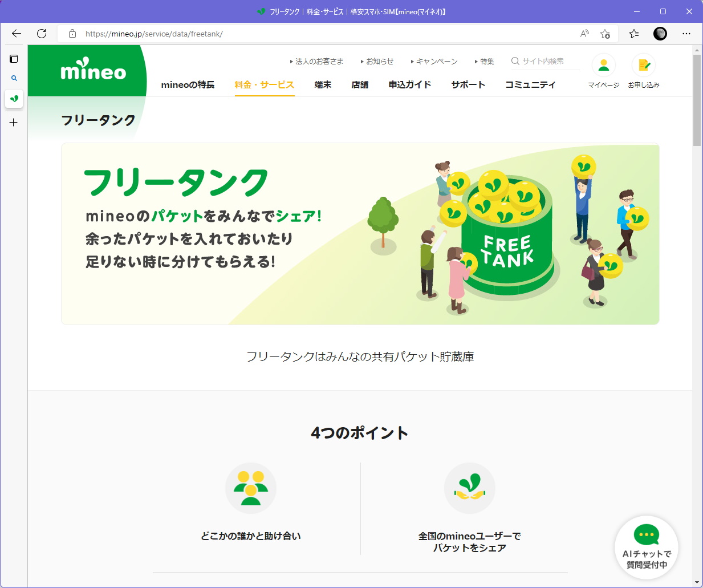Click the read aloud icon in the address bar
The image size is (703, 588).
584,34
